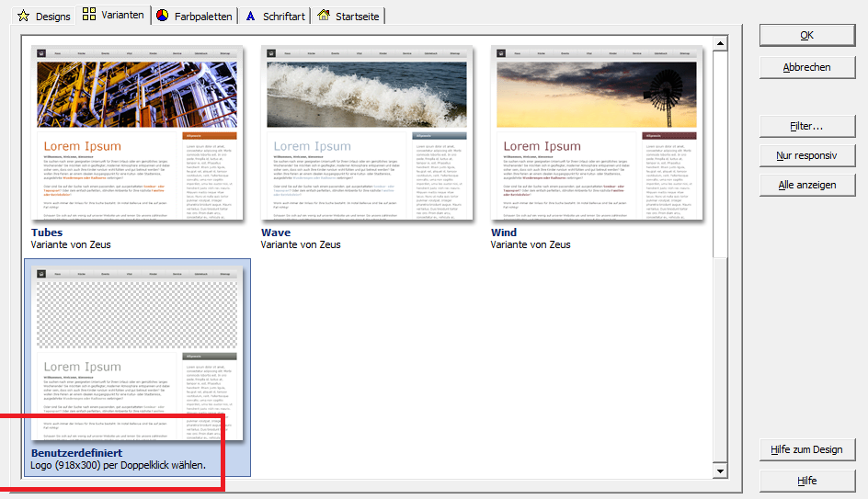Select the Wave variant thumbnail
The width and height of the screenshot is (868, 499).
point(367,132)
